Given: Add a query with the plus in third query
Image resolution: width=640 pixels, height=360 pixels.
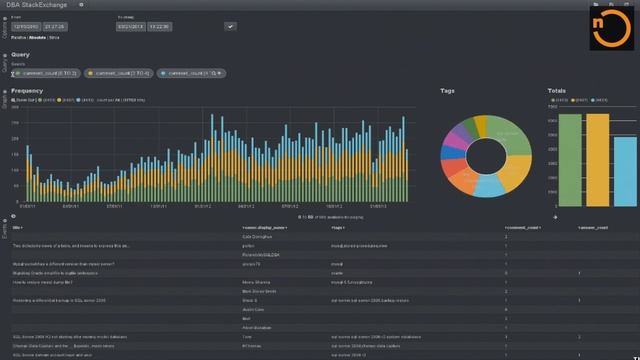Looking at the screenshot, I should [220, 73].
